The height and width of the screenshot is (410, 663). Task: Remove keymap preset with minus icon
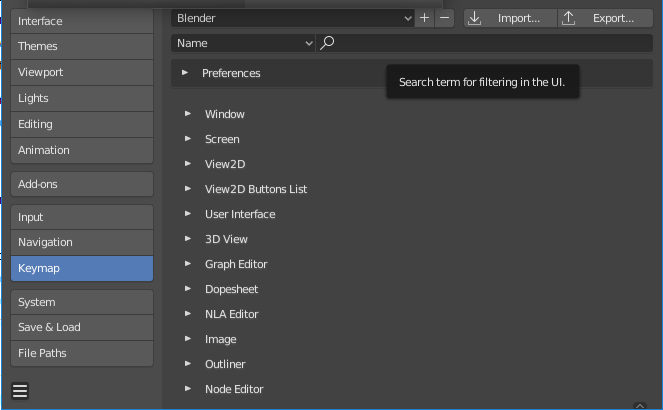(444, 18)
